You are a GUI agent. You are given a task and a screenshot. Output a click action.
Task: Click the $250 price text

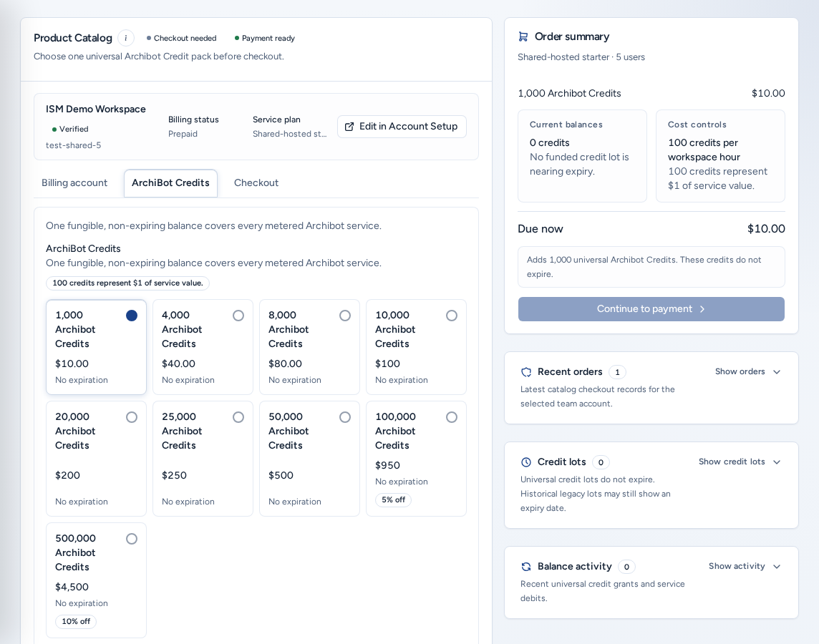tap(174, 475)
